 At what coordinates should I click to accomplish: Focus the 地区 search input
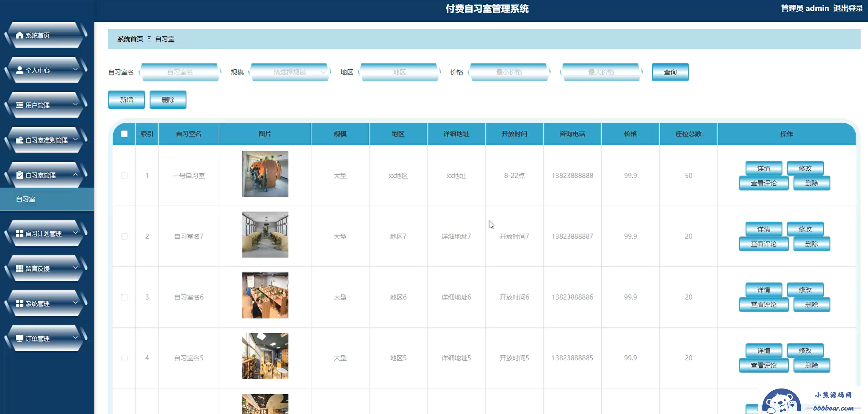click(399, 72)
